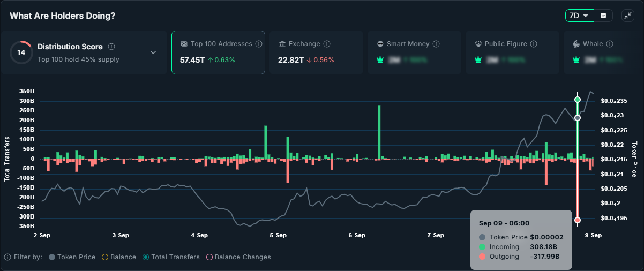Expand the Distribution Score chevron
This screenshot has width=644, height=271.
click(x=153, y=52)
